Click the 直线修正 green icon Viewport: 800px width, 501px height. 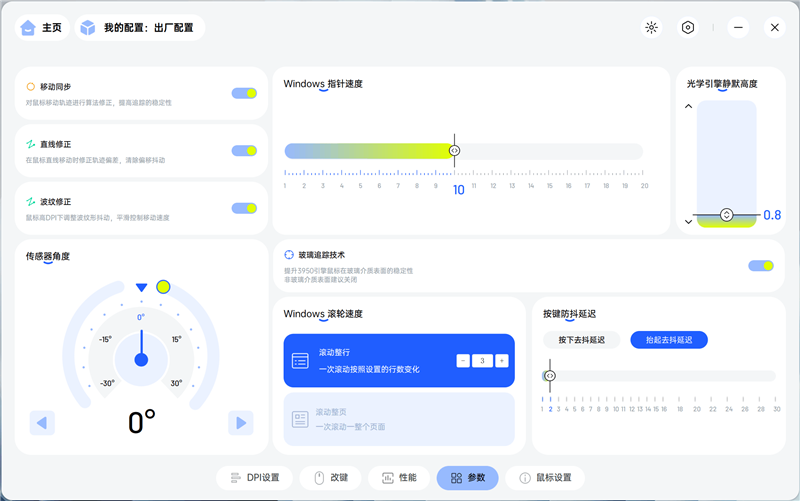point(31,144)
